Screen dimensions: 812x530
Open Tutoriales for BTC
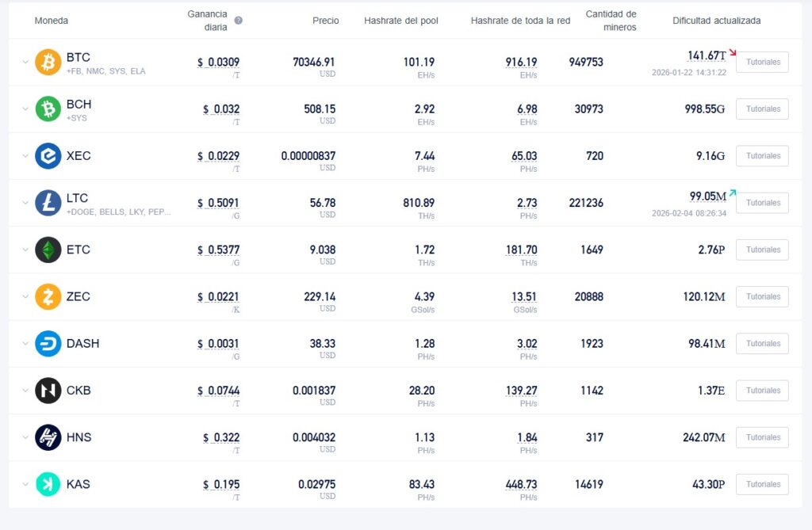[x=761, y=62]
